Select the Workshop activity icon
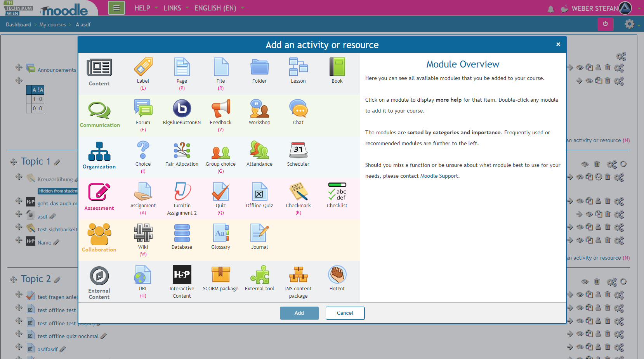The width and height of the screenshot is (644, 359). click(x=259, y=108)
